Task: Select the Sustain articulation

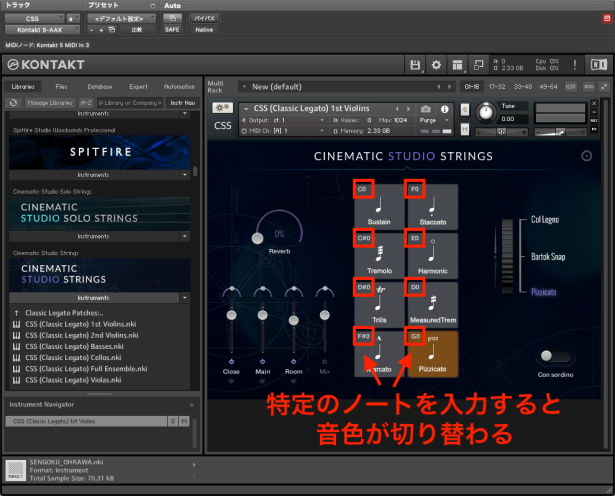Action: (379, 206)
